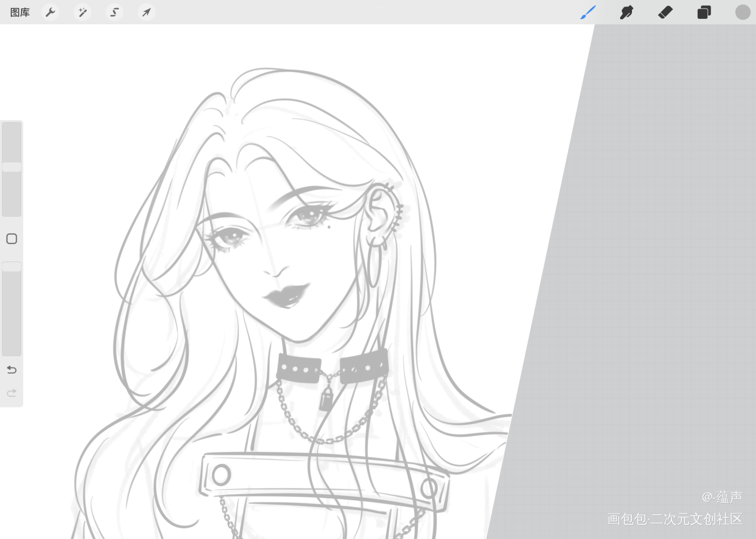Image resolution: width=756 pixels, height=539 pixels.
Task: Select the Eraser tool
Action: [665, 12]
